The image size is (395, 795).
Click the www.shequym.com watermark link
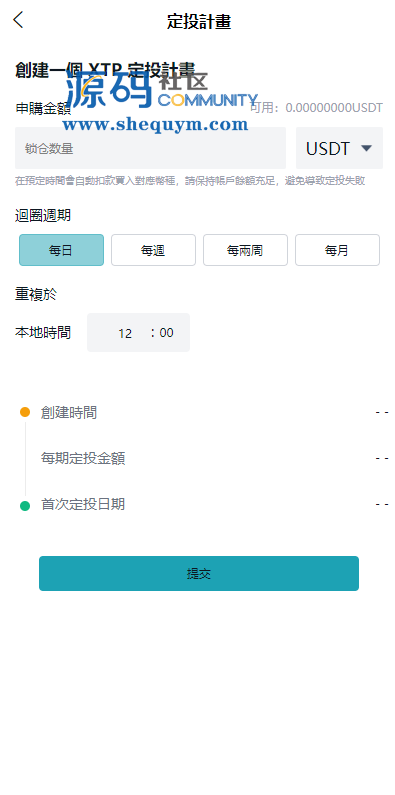155,124
